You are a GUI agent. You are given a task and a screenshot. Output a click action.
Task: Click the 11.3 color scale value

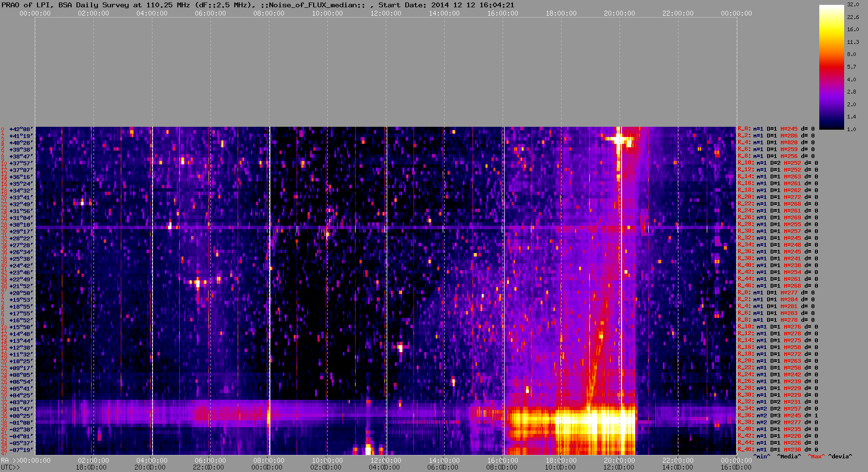point(853,42)
